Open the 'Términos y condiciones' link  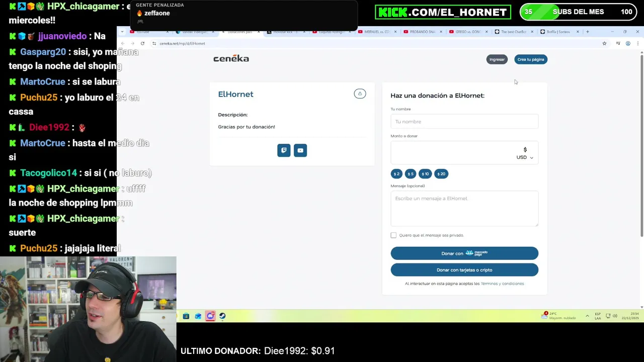coord(502,284)
